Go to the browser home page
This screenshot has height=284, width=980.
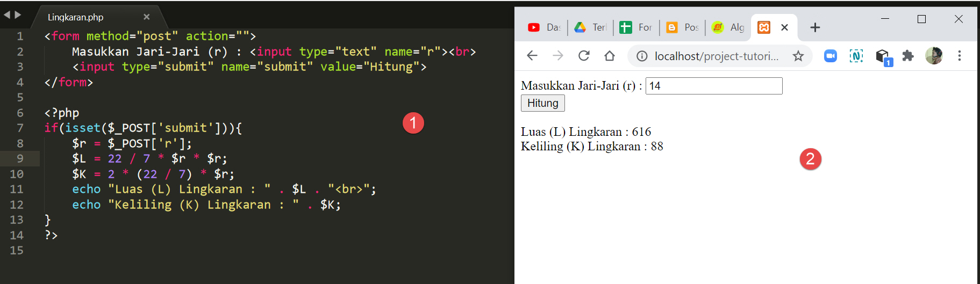click(610, 56)
